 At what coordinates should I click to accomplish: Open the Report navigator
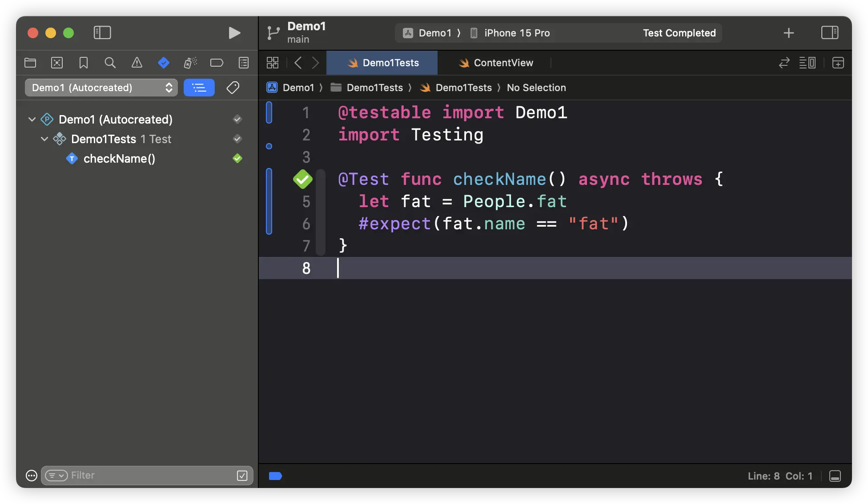pos(244,63)
